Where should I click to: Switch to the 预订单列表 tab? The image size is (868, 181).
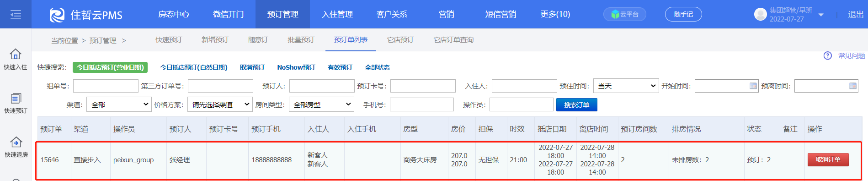coord(351,40)
